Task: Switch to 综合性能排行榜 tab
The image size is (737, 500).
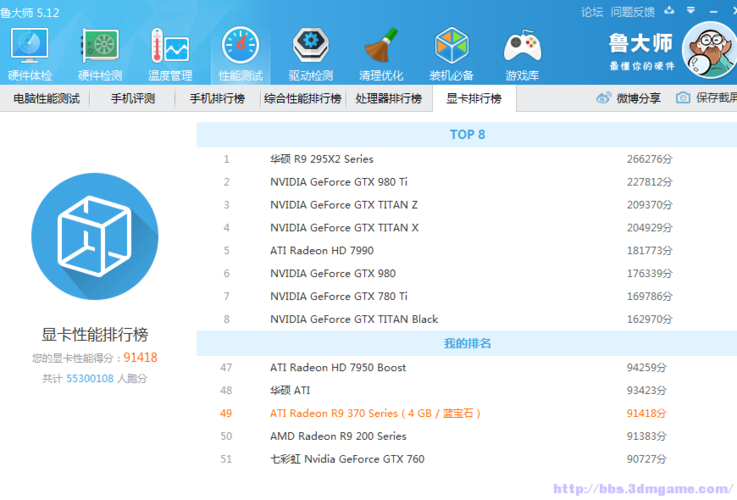Action: [x=303, y=99]
